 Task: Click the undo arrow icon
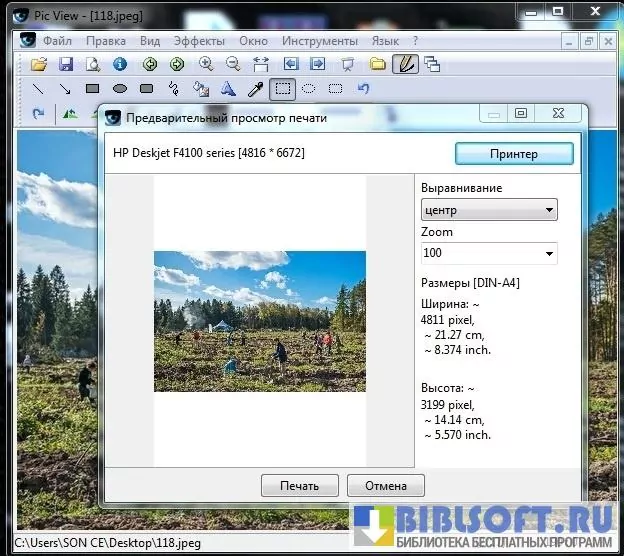pos(363,89)
